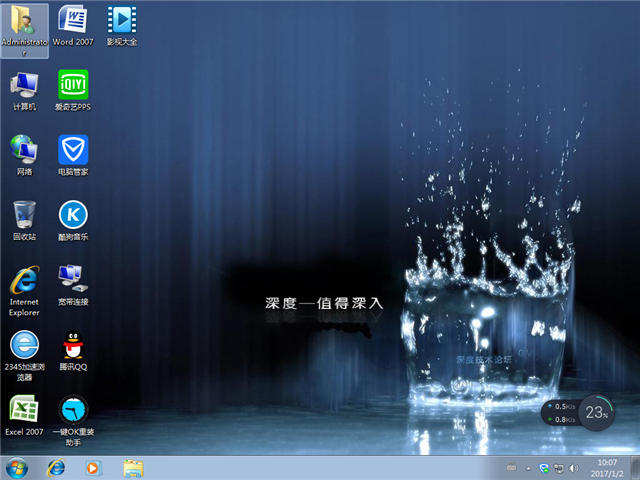The image size is (640, 480).
Task: Launch Windows Explorer from the taskbar
Action: [x=133, y=467]
